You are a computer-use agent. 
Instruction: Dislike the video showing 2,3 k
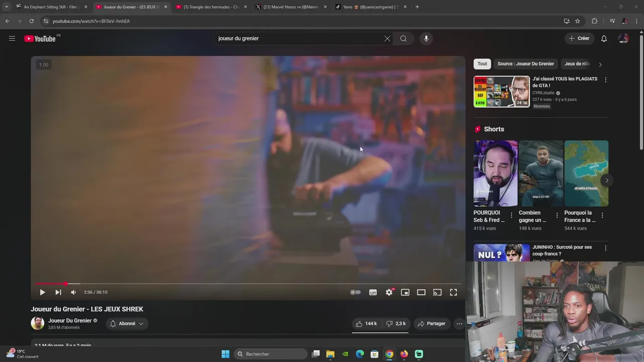click(395, 324)
